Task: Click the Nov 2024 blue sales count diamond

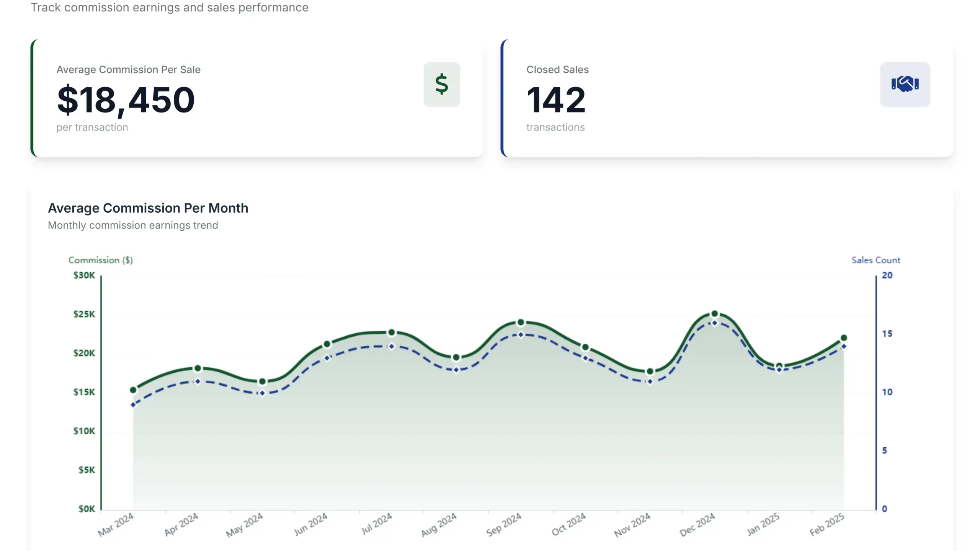Action: [x=650, y=381]
